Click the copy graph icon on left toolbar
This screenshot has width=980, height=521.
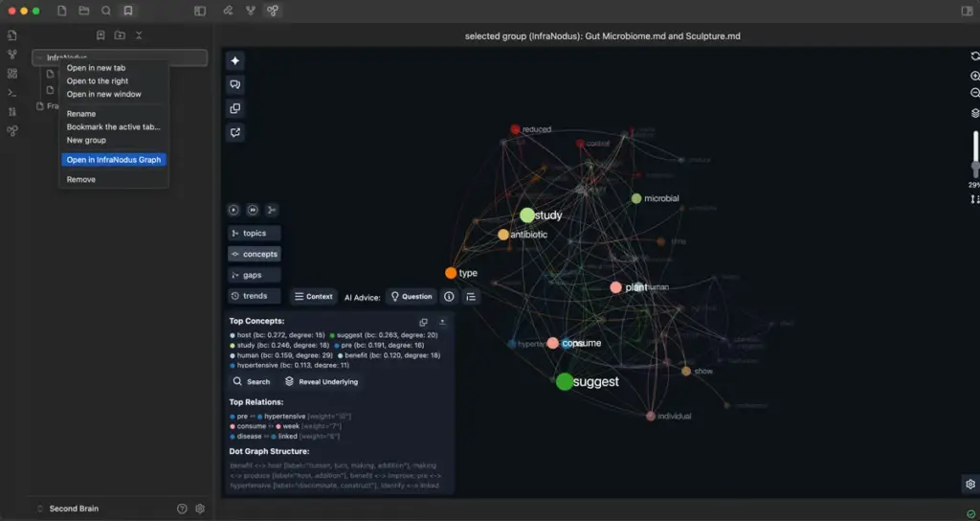click(x=235, y=108)
